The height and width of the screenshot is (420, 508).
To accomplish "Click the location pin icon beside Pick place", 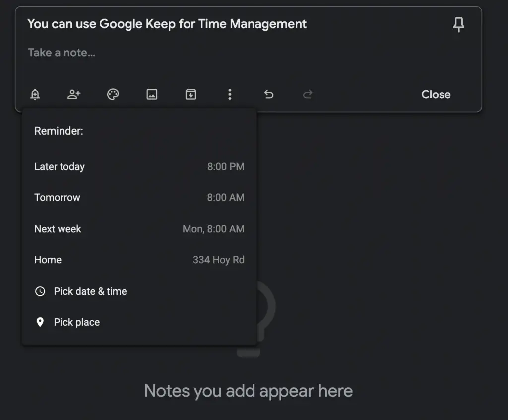I will point(40,322).
